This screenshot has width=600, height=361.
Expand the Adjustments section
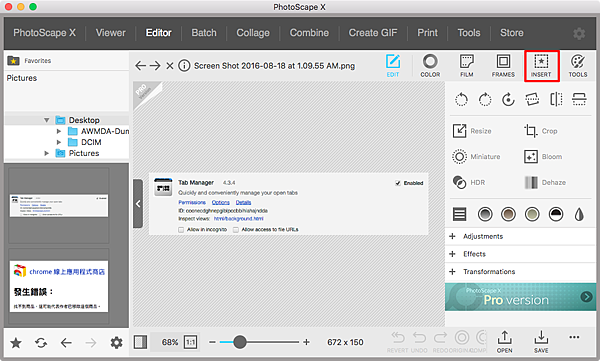coord(520,236)
